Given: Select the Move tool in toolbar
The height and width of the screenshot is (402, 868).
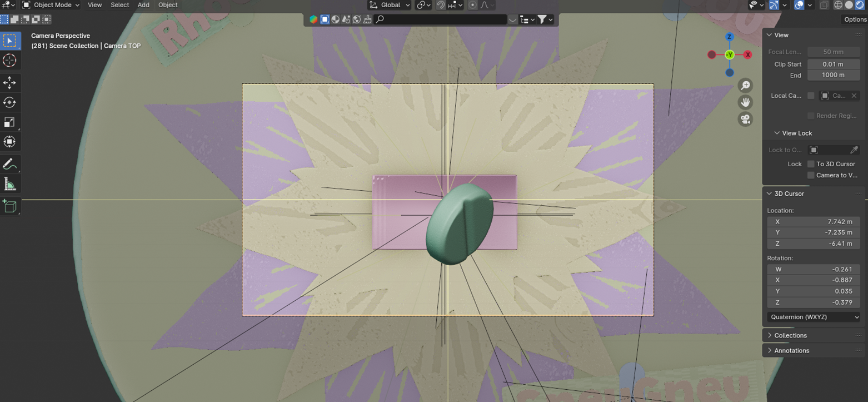Looking at the screenshot, I should (9, 83).
